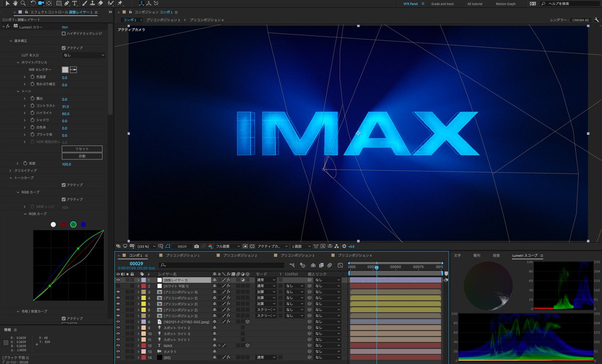The height and width of the screenshot is (364, 602).
Task: Take snapshot with camera icon in viewer
Action: click(x=197, y=246)
